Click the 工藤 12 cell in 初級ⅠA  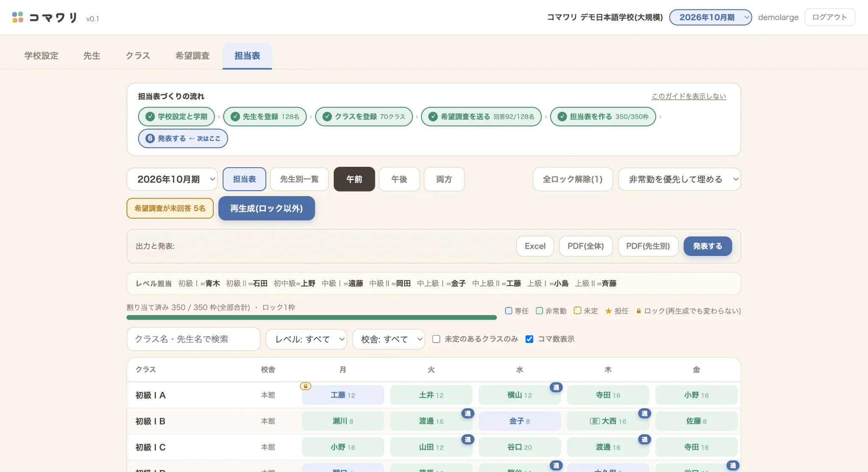(343, 395)
